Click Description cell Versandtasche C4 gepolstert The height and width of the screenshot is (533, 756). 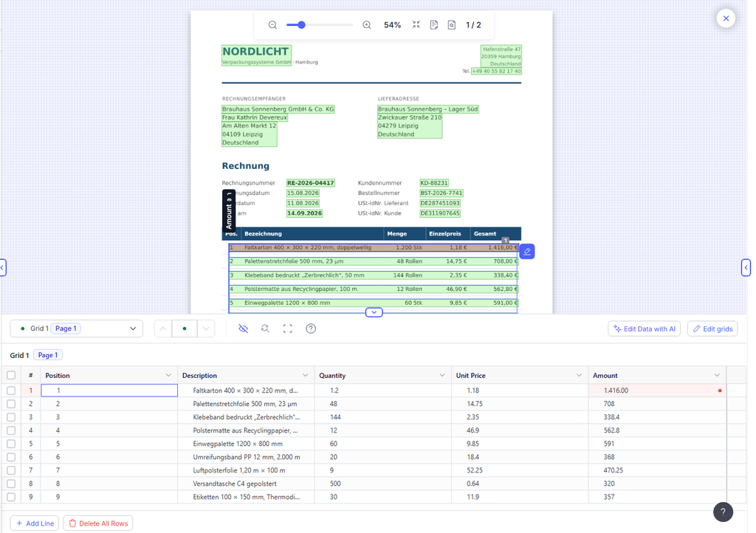246,484
